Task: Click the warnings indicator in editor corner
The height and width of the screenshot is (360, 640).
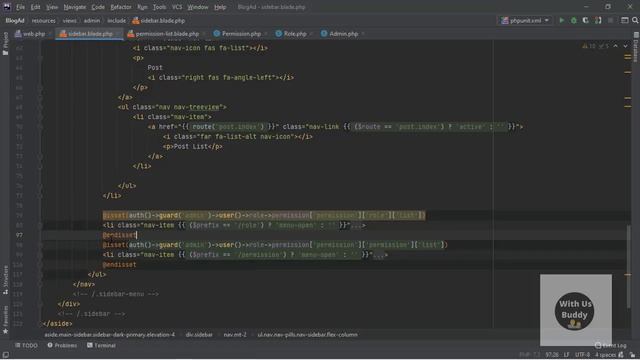Action: (x=595, y=46)
